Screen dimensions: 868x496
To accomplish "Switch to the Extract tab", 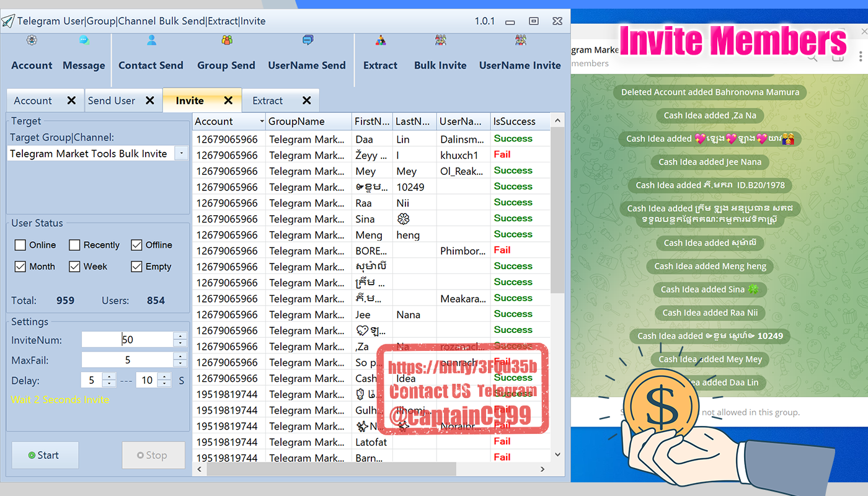I will point(268,100).
